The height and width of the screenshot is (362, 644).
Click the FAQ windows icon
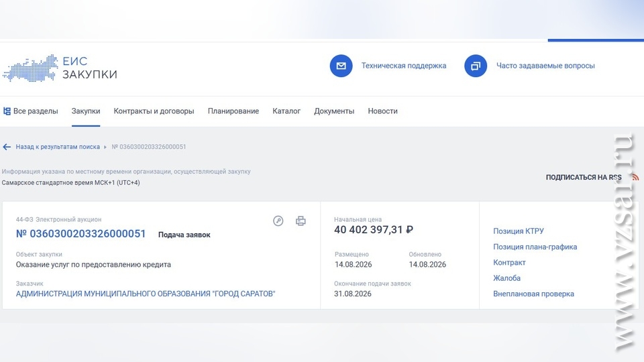coord(476,66)
